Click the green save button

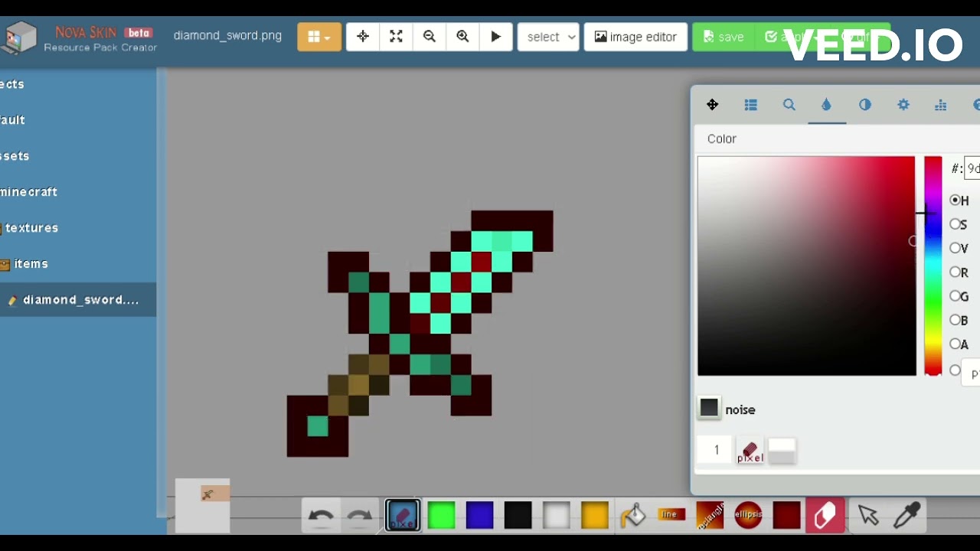[x=724, y=37]
